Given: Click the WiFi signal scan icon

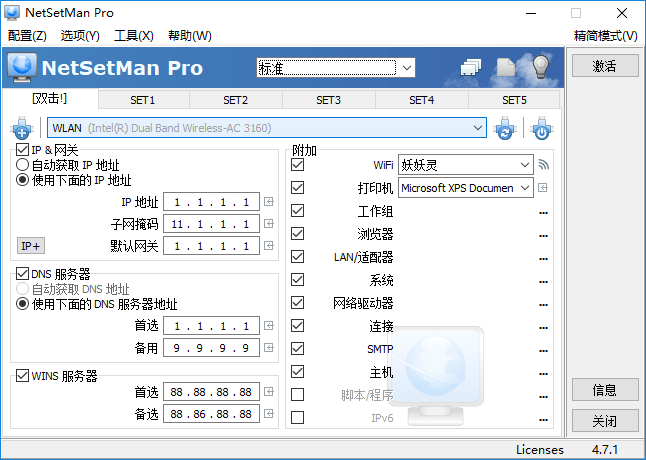Looking at the screenshot, I should pyautogui.click(x=543, y=165).
